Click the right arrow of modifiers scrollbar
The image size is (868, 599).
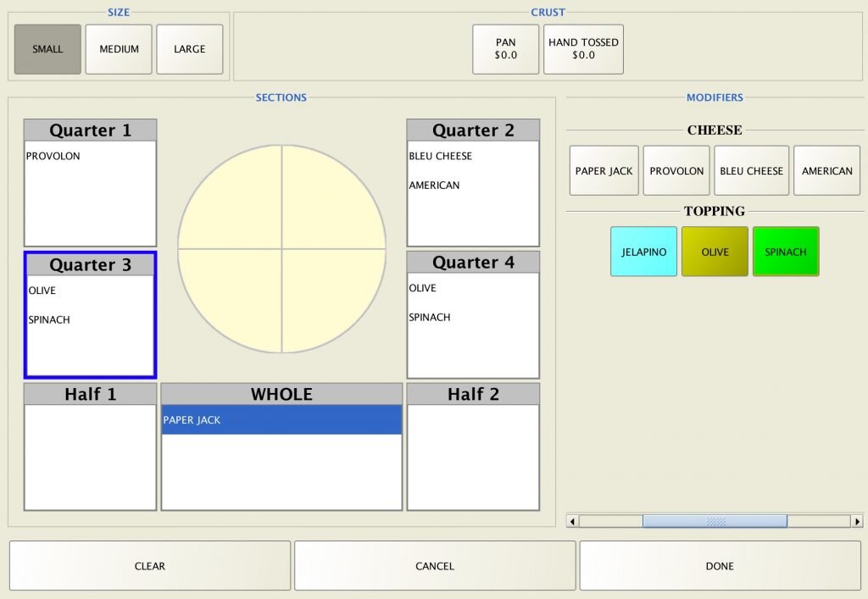point(857,522)
